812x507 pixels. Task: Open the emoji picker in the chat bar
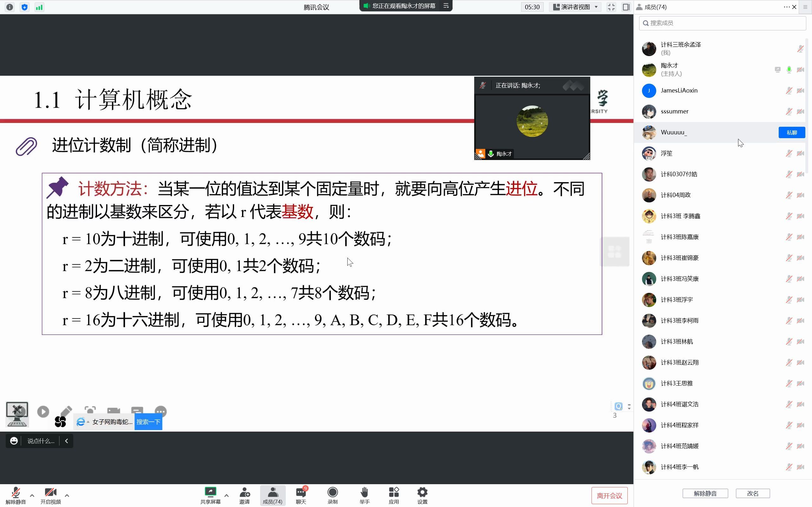[14, 440]
